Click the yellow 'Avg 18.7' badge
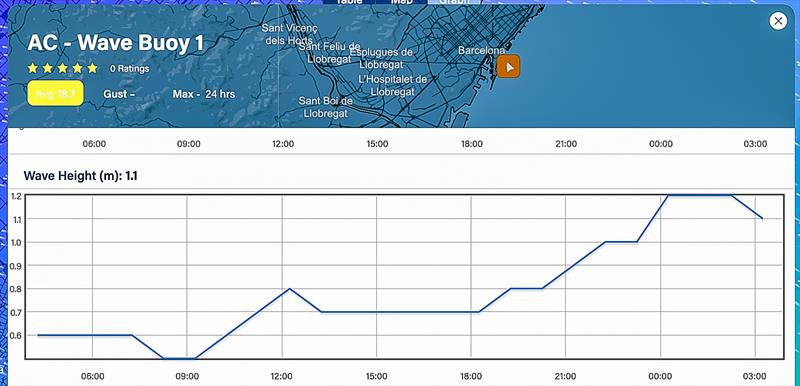The height and width of the screenshot is (386, 800). (x=55, y=93)
